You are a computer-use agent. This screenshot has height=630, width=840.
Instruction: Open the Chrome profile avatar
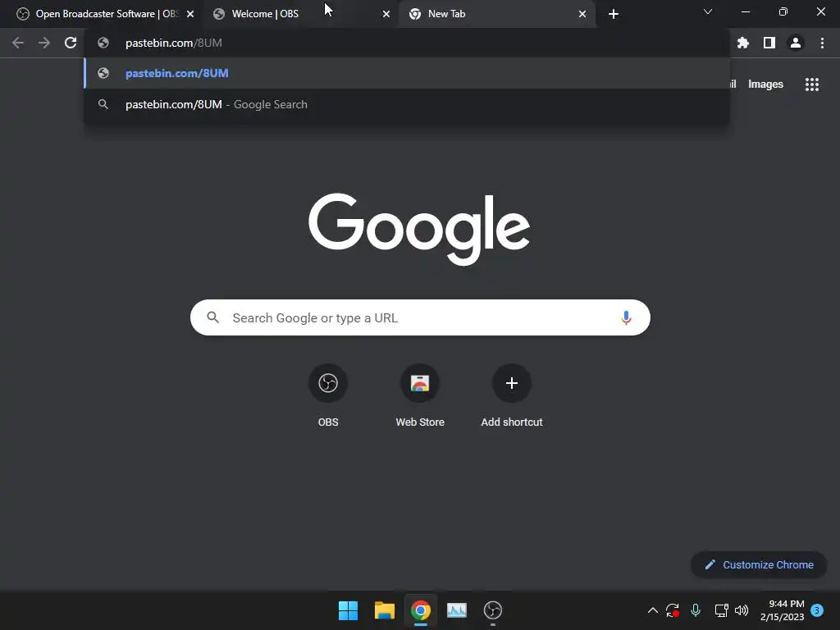(x=796, y=43)
